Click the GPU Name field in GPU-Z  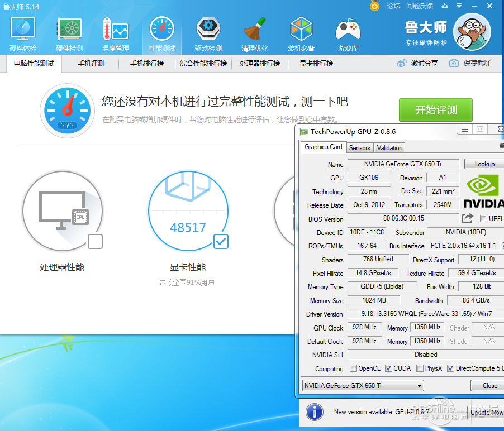click(403, 164)
